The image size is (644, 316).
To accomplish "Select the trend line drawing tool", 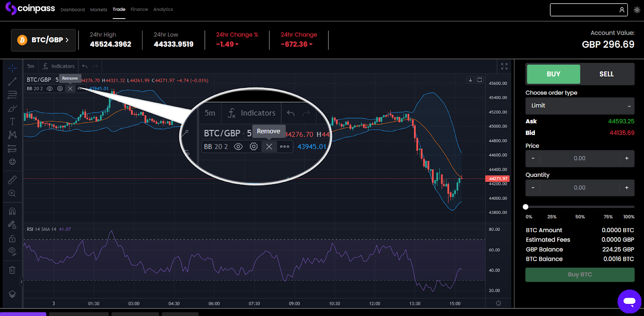I will coord(12,81).
